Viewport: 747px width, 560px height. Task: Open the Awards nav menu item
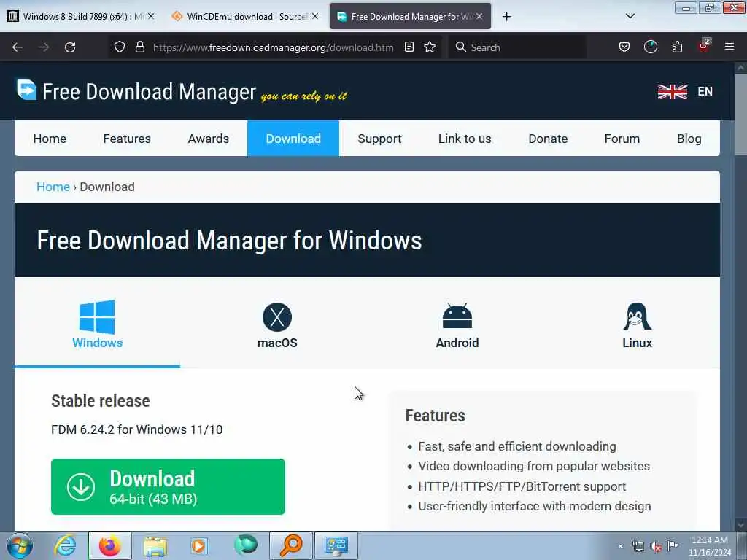pyautogui.click(x=208, y=139)
